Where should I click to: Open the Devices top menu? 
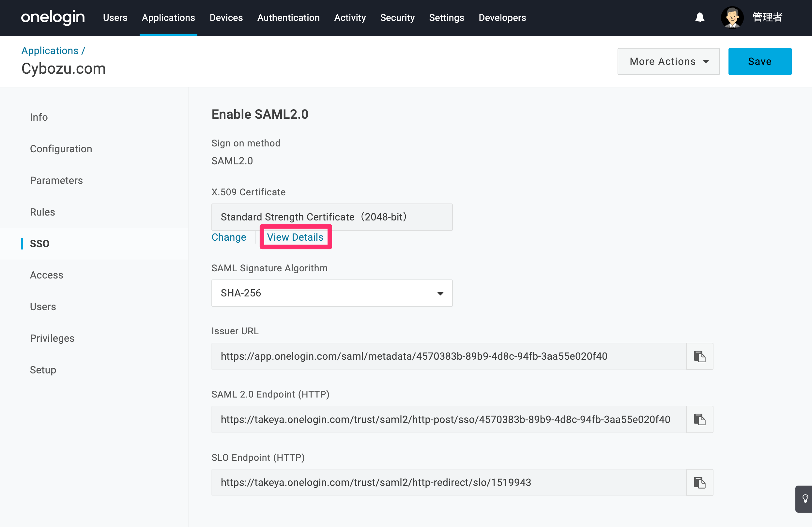(226, 18)
